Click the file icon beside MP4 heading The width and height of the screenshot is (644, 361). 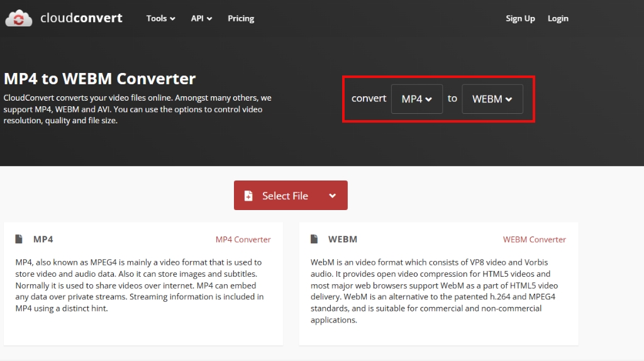18,239
